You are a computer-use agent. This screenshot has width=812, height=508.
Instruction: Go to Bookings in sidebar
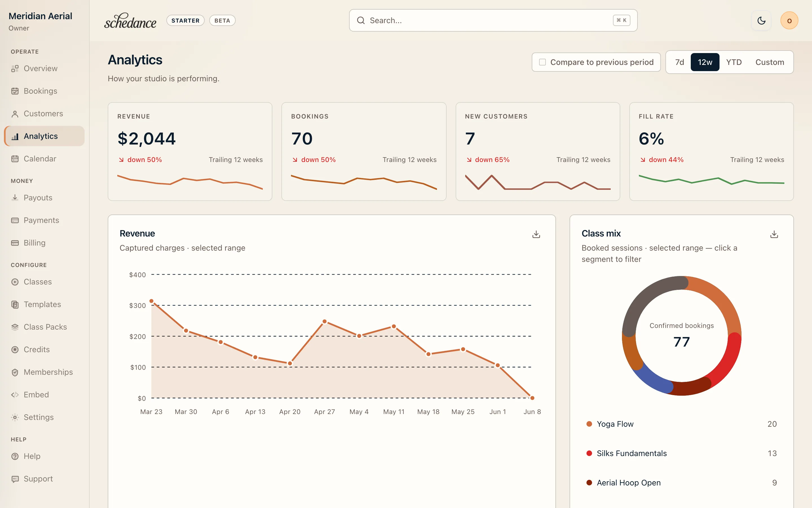(x=44, y=91)
